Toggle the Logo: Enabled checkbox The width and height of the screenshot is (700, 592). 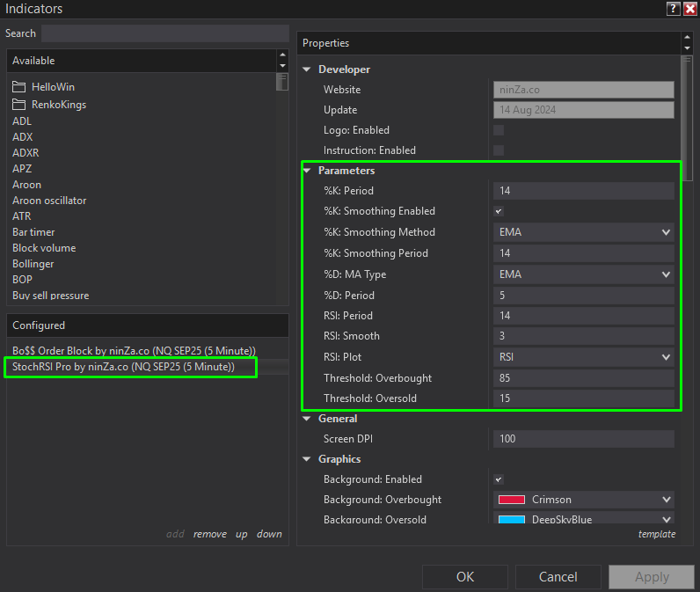(x=499, y=130)
